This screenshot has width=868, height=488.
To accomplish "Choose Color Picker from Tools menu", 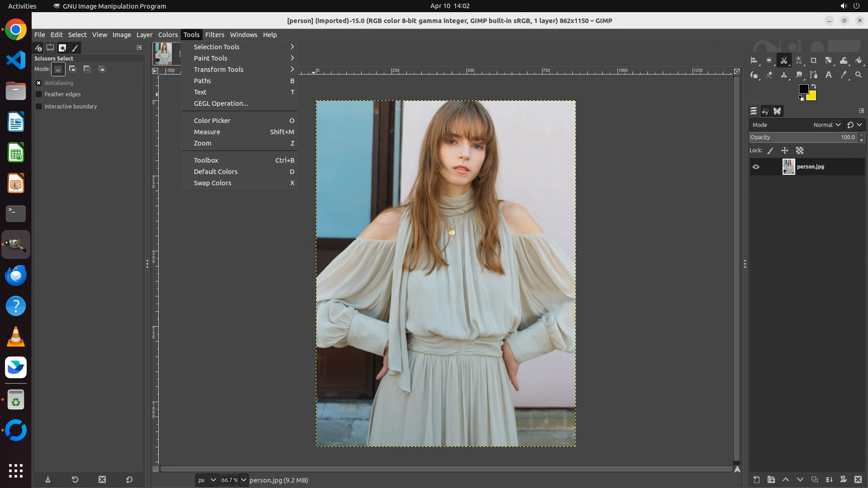I will pos(212,121).
